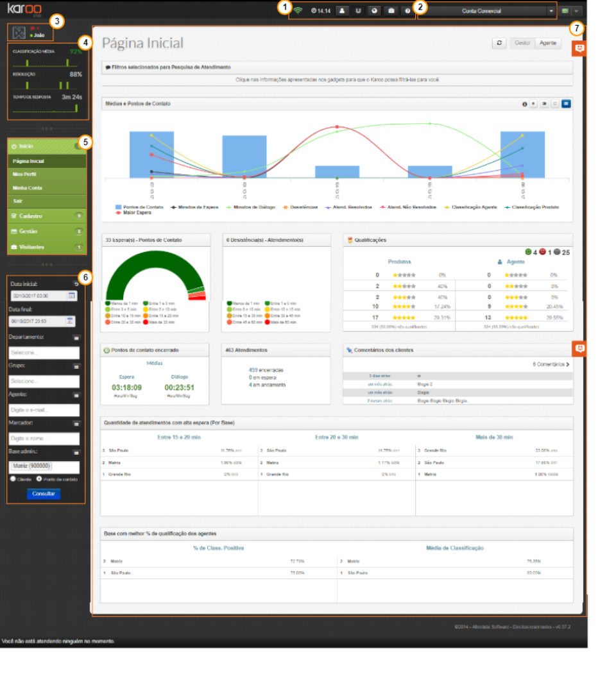Click the Consultar button

pyautogui.click(x=44, y=494)
